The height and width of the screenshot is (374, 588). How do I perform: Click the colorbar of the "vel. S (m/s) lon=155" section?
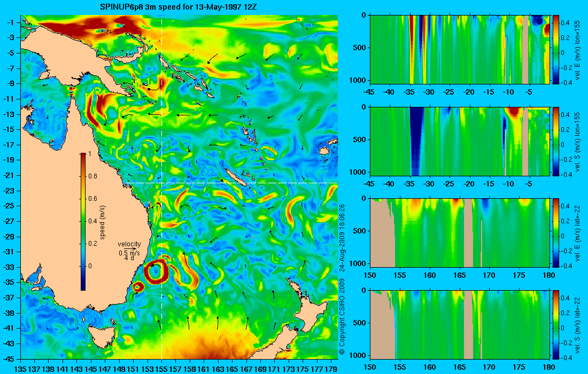(x=556, y=141)
